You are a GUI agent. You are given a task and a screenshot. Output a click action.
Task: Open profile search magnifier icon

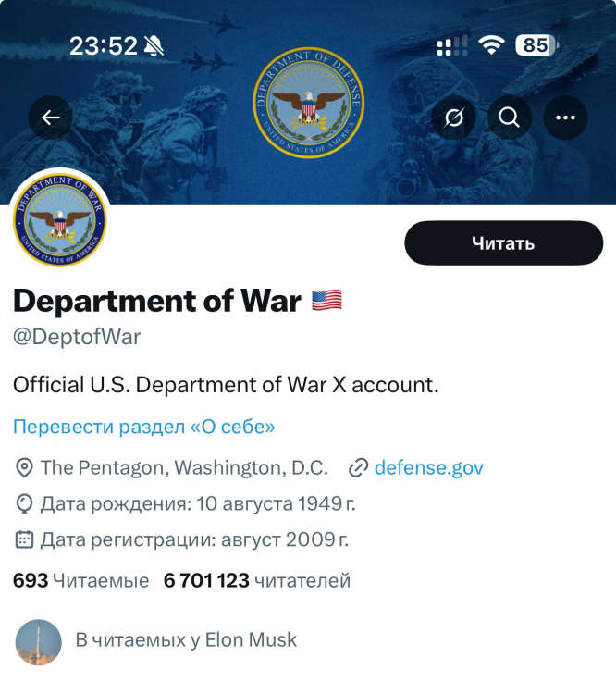tap(510, 118)
